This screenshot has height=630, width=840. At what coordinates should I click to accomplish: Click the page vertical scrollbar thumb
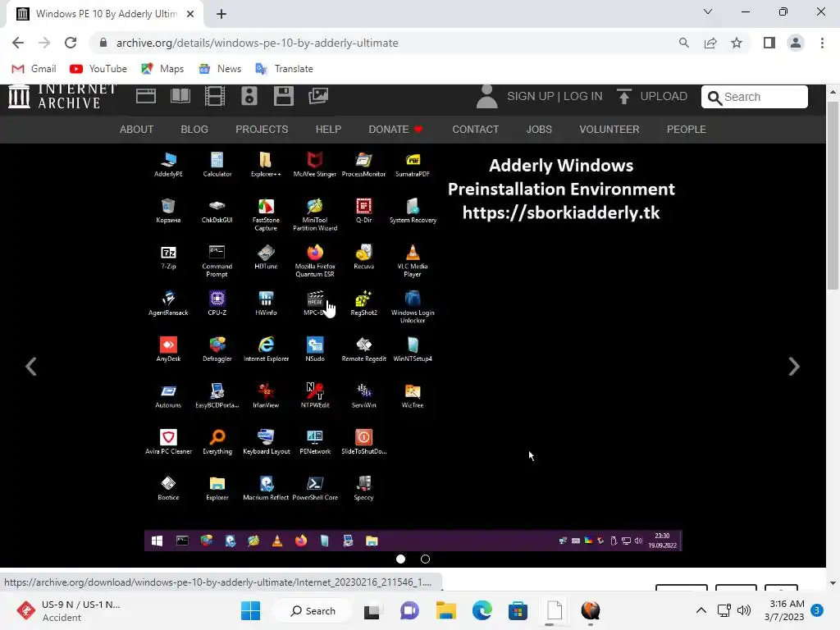833,195
